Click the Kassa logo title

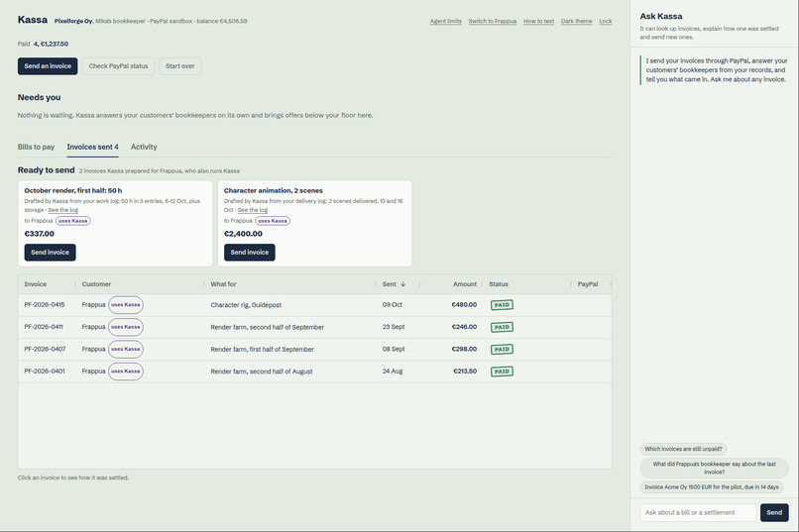click(x=33, y=20)
